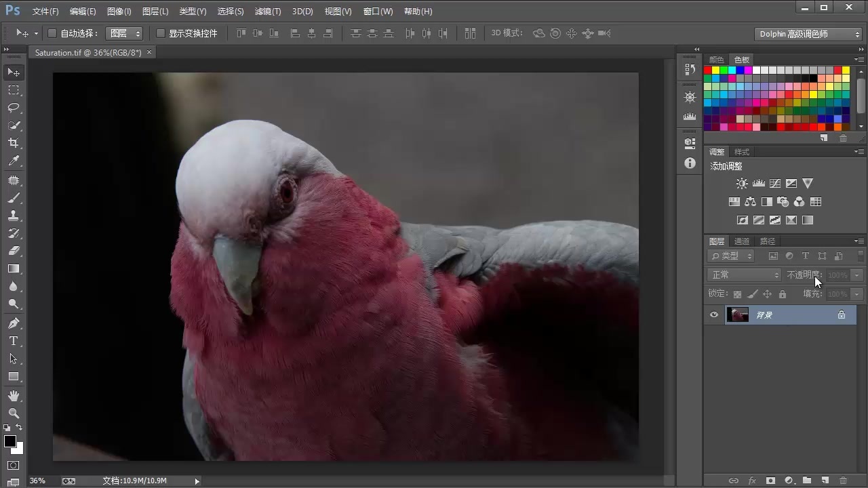The width and height of the screenshot is (868, 488).
Task: Select the Move tool
Action: pyautogui.click(x=14, y=72)
